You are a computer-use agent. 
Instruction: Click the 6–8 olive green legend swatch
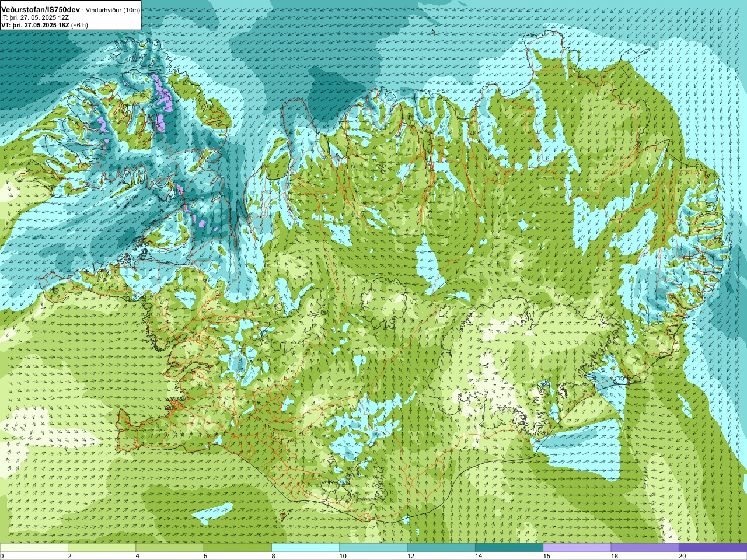point(238,547)
